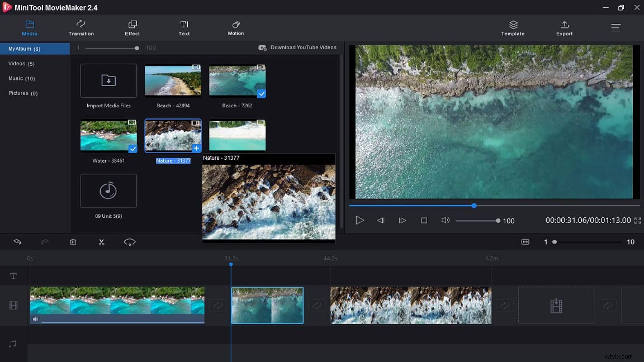The width and height of the screenshot is (644, 362).
Task: Mute the first timeline clip's audio
Action: click(x=36, y=319)
